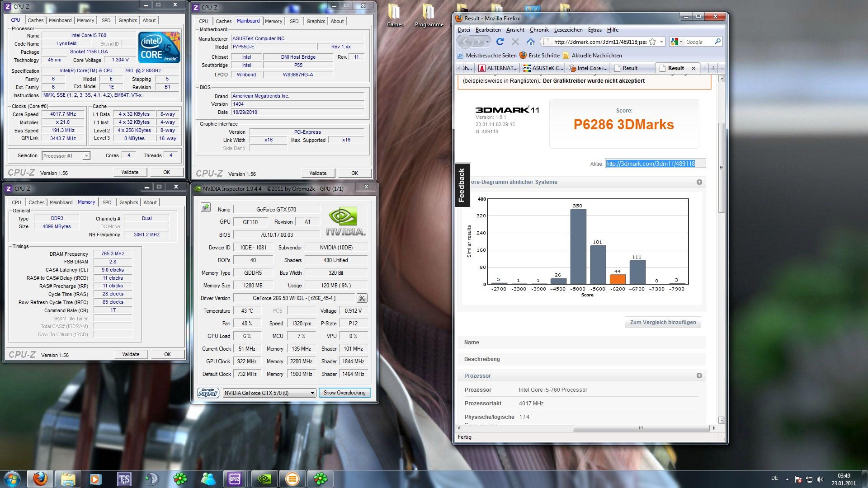Open Graphics tab in Memory CPU-Z window
This screenshot has width=868, height=488.
pos(129,202)
